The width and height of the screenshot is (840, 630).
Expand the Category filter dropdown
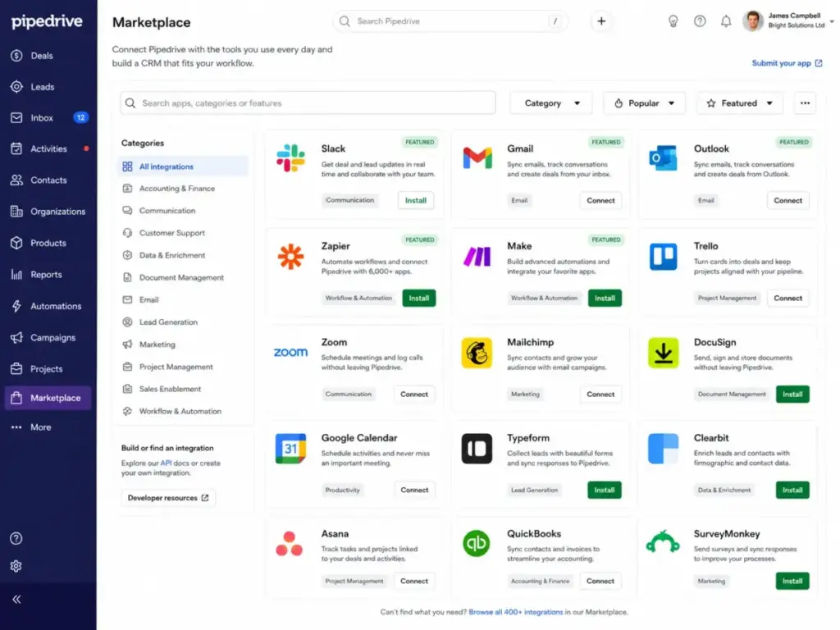tap(551, 103)
